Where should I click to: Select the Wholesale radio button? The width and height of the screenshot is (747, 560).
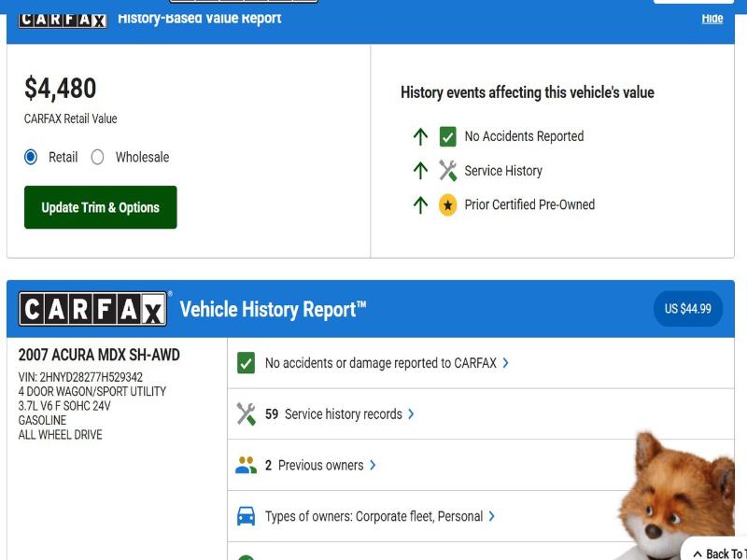pos(98,157)
